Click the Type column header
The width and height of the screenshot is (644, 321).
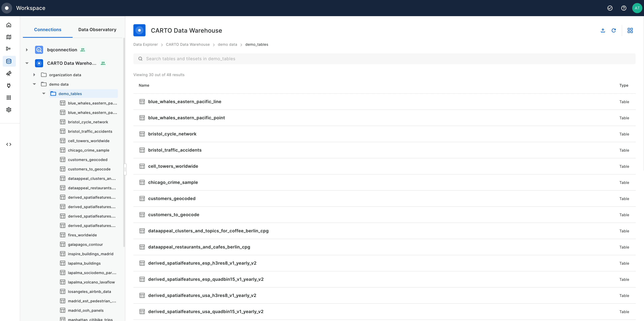pos(624,85)
